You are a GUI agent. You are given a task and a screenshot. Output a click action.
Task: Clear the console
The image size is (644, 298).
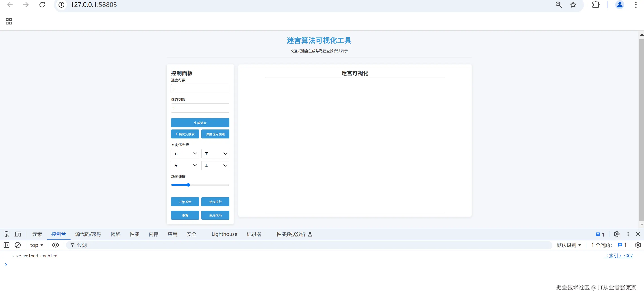(18, 245)
